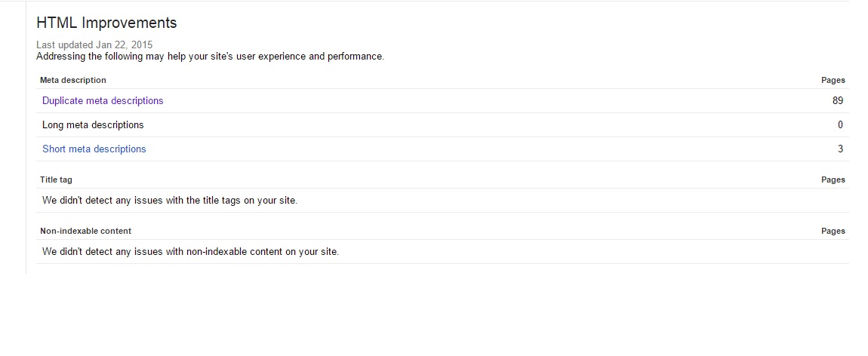868x356 pixels.
Task: Click the Title tag section header
Action: click(x=56, y=180)
